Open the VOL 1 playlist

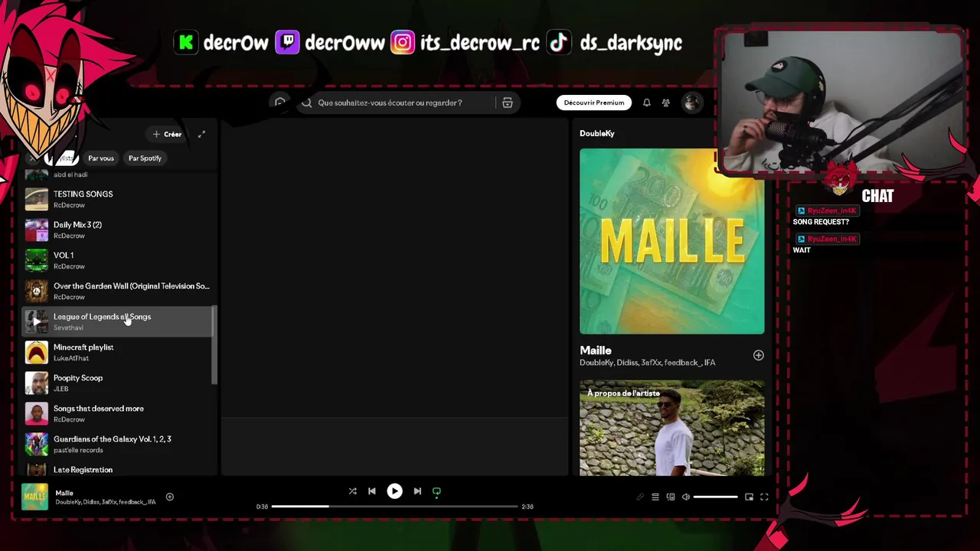(x=117, y=260)
